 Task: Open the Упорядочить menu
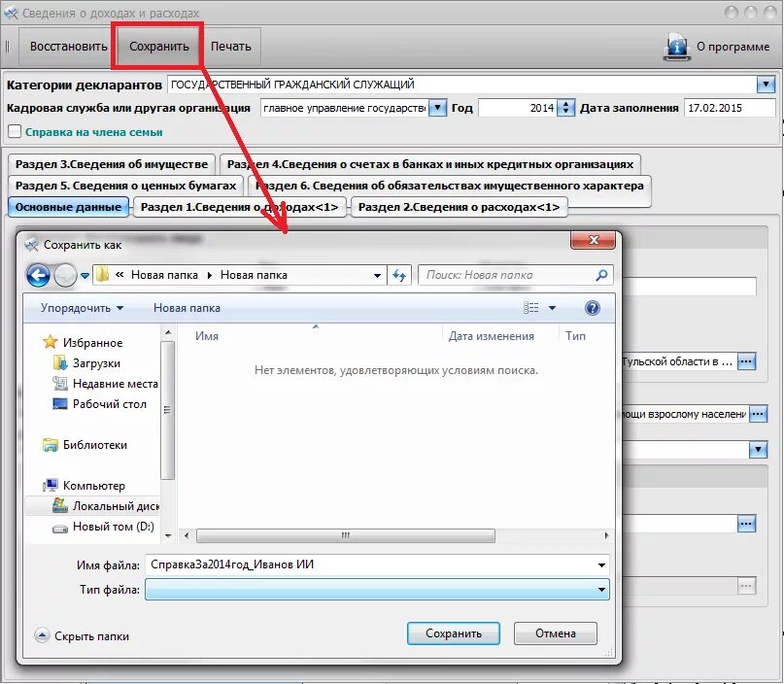[82, 308]
